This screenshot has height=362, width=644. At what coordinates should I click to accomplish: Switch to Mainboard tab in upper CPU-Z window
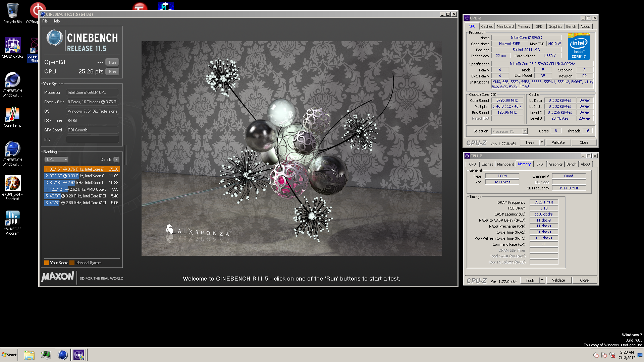pyautogui.click(x=505, y=26)
